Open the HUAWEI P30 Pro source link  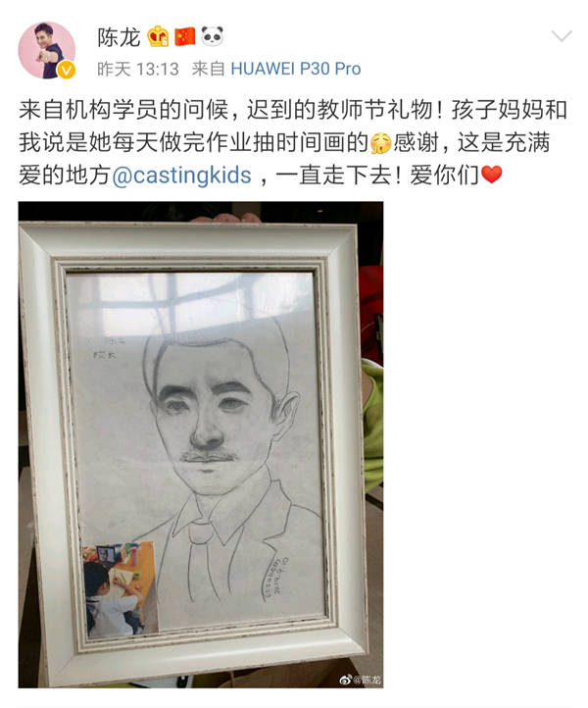[296, 69]
